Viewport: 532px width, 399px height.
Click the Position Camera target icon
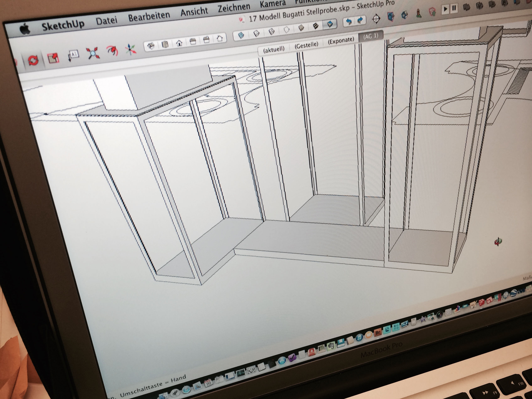coord(376,18)
